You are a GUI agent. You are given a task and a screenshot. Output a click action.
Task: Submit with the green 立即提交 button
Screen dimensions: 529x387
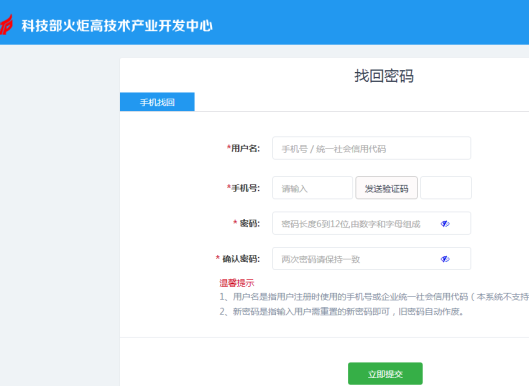coord(385,374)
